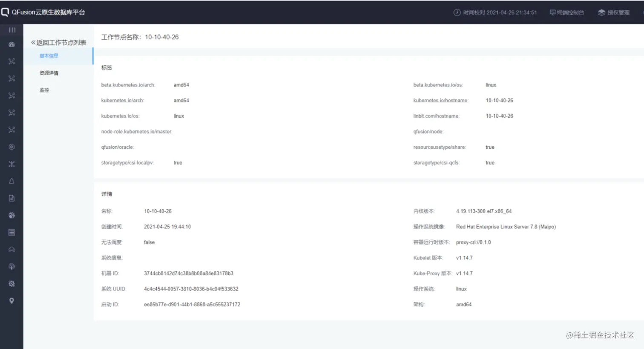This screenshot has height=349, width=644.
Task: Select the 监控 tab
Action: point(44,90)
